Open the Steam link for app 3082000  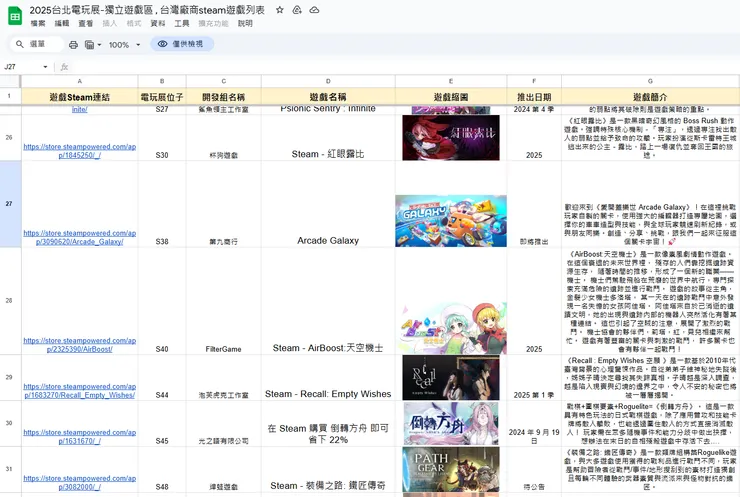coord(80,482)
